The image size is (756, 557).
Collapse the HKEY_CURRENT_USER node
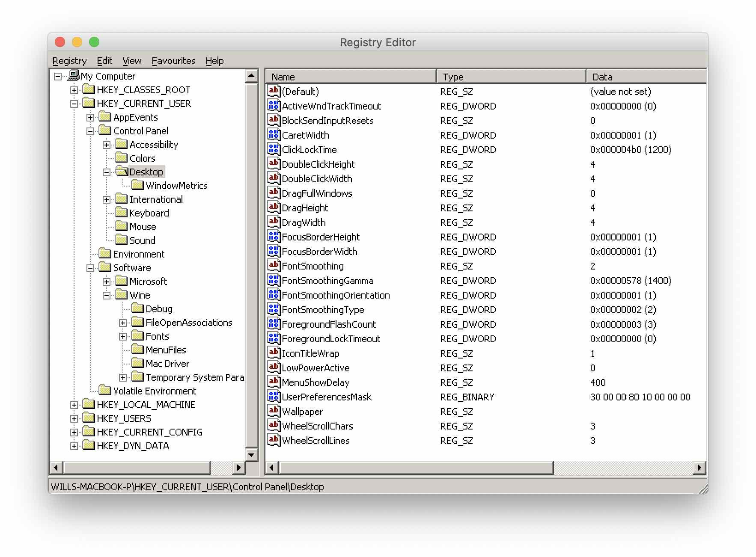[74, 104]
